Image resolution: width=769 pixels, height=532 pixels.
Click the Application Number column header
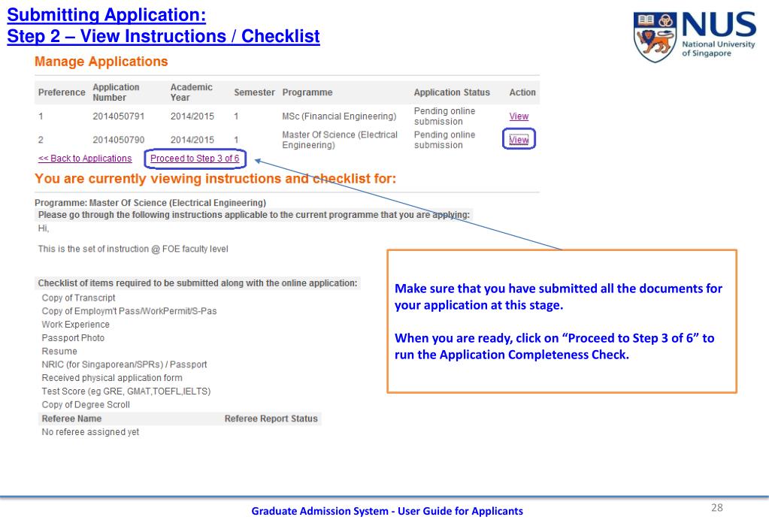click(x=116, y=92)
